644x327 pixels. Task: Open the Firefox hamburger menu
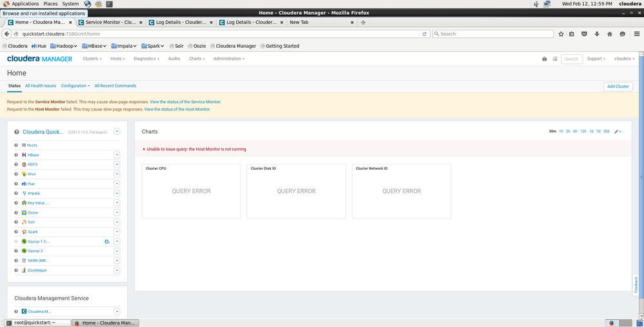pyautogui.click(x=637, y=34)
